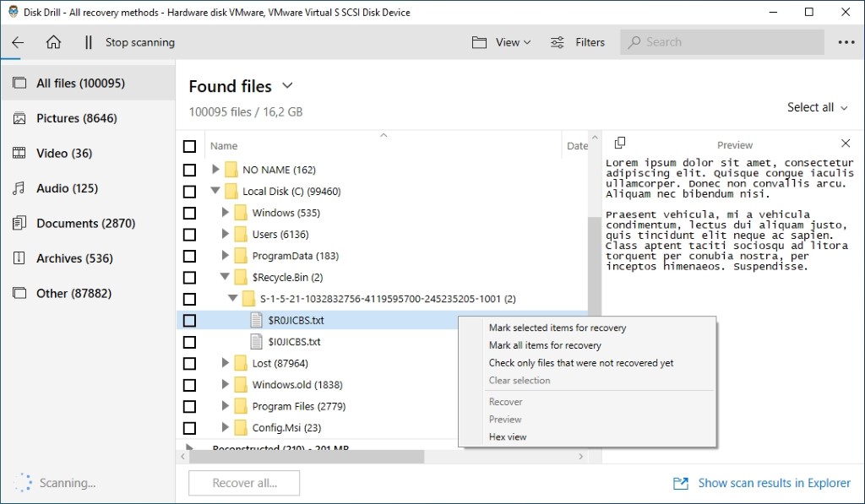Toggle the header select-all checkbox
Image resolution: width=865 pixels, height=504 pixels.
[189, 146]
